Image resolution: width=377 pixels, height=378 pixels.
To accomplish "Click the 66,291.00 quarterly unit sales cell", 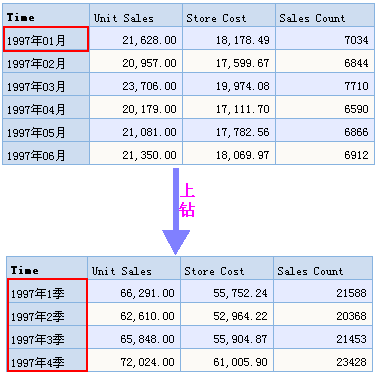I will [134, 291].
